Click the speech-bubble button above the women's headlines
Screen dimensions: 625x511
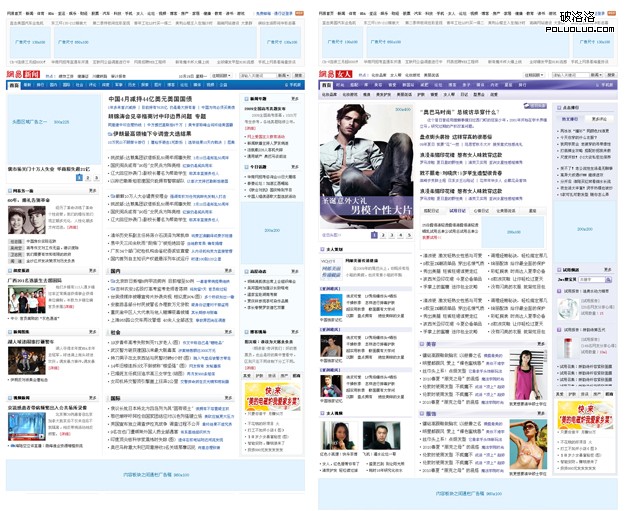tap(535, 106)
